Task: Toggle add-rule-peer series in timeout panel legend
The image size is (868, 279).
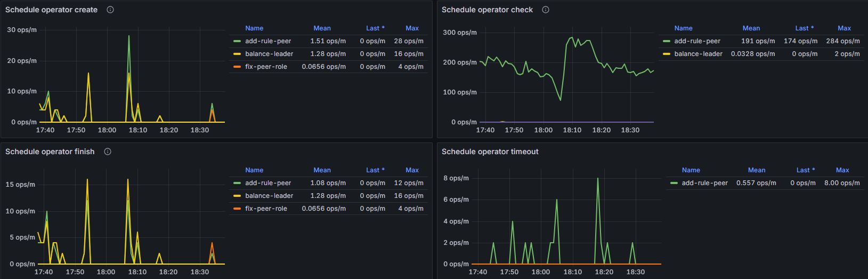Action: click(x=704, y=183)
